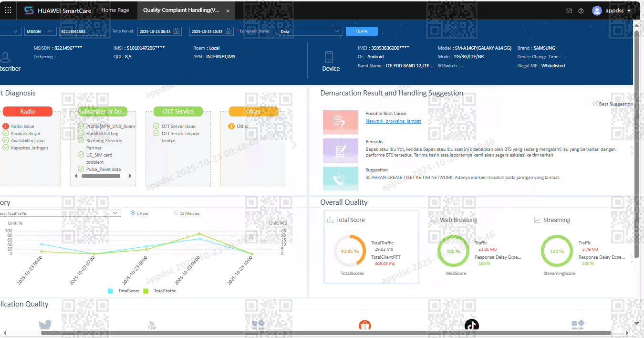Open the MSISDN type dropdown
Image resolution: width=644 pixels, height=338 pixels.
tap(40, 31)
